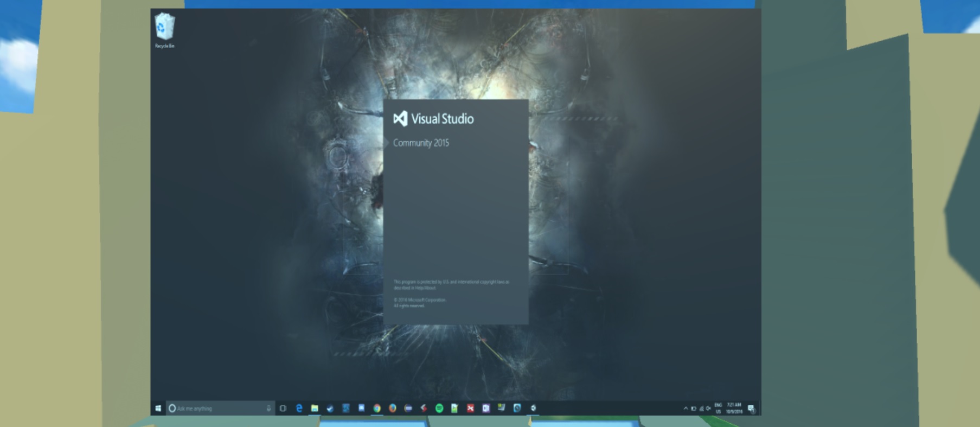The image size is (980, 427).
Task: Launch Microsoft Edge from the taskbar
Action: (x=298, y=408)
